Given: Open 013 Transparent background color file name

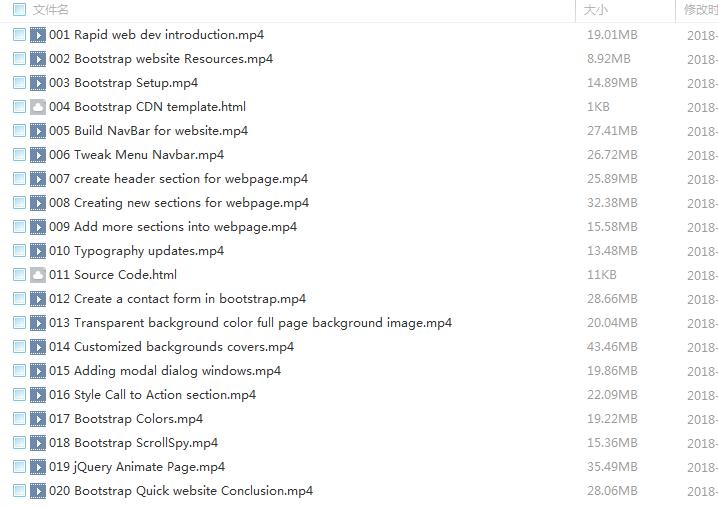Looking at the screenshot, I should tap(250, 323).
